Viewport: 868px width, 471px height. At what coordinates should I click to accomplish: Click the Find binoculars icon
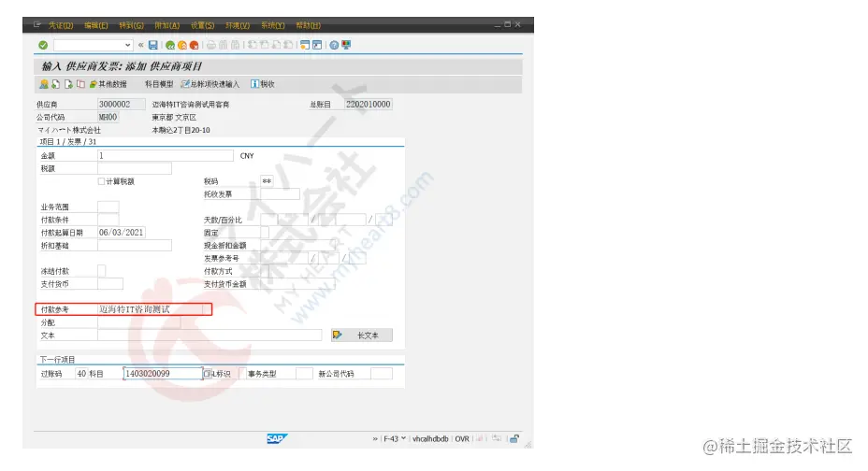pos(224,46)
